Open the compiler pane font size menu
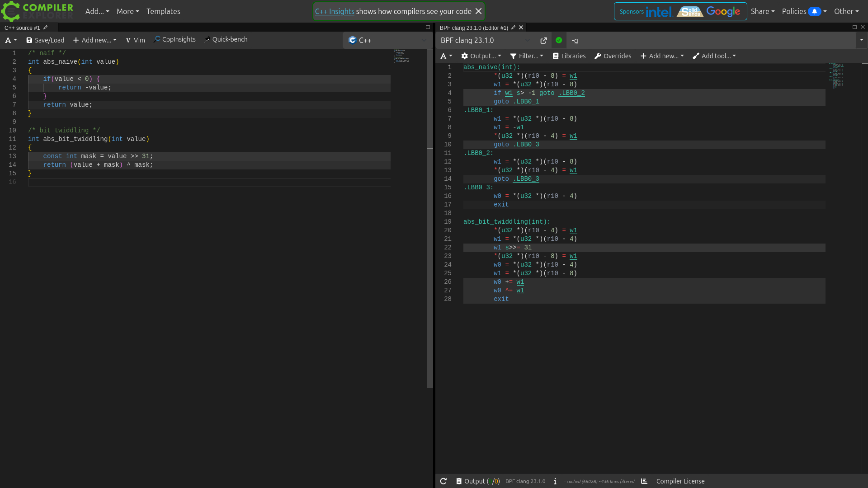This screenshot has height=488, width=868. 446,56
